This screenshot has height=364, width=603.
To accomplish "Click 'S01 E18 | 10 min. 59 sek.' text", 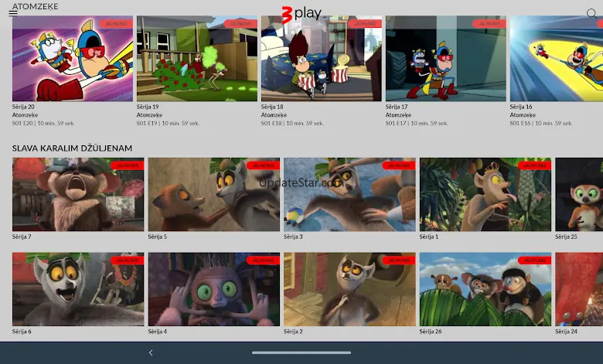I will (x=292, y=124).
